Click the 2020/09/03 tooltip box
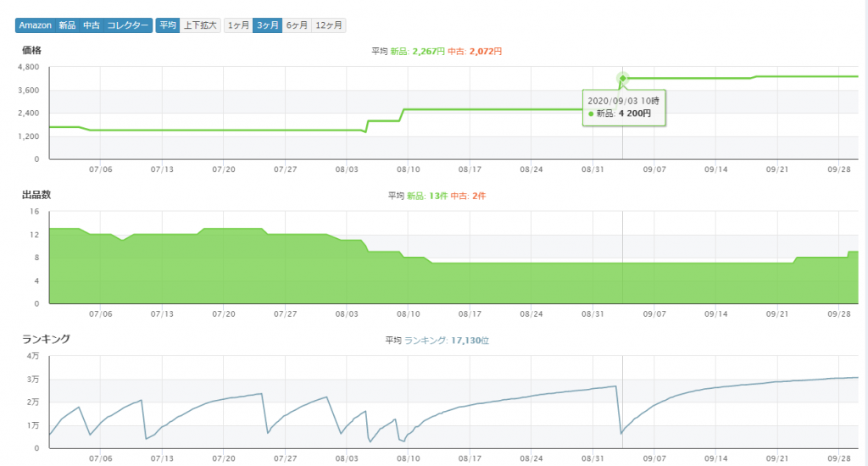This screenshot has height=466, width=868. [x=624, y=107]
